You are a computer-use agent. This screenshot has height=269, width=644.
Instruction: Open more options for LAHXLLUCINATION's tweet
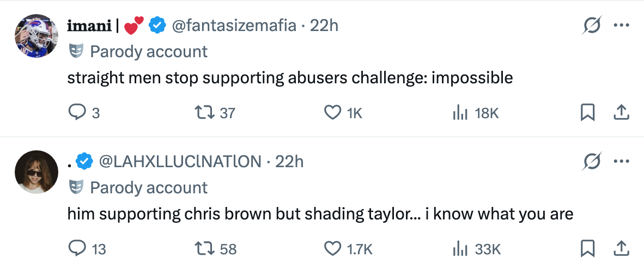click(621, 161)
